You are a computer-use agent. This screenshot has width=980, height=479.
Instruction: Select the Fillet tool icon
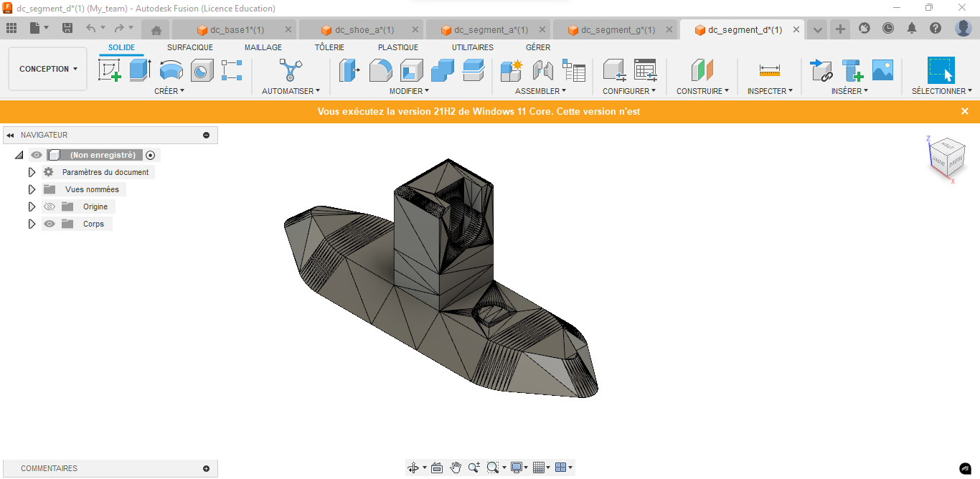pyautogui.click(x=380, y=70)
